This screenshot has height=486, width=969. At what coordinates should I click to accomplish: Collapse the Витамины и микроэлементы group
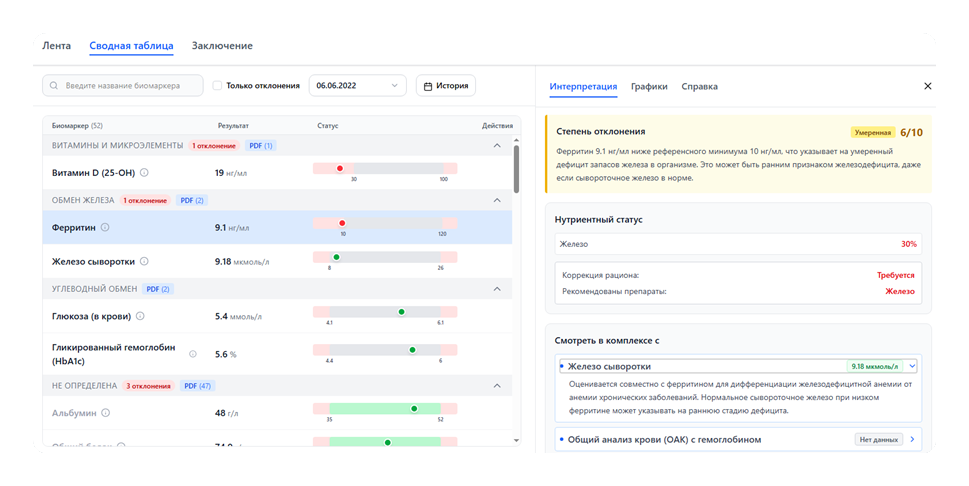[x=497, y=146]
